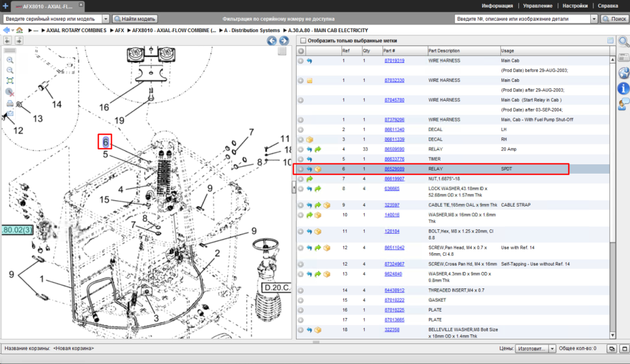Expand the breadcrumb arrow before AFX

[x=112, y=30]
